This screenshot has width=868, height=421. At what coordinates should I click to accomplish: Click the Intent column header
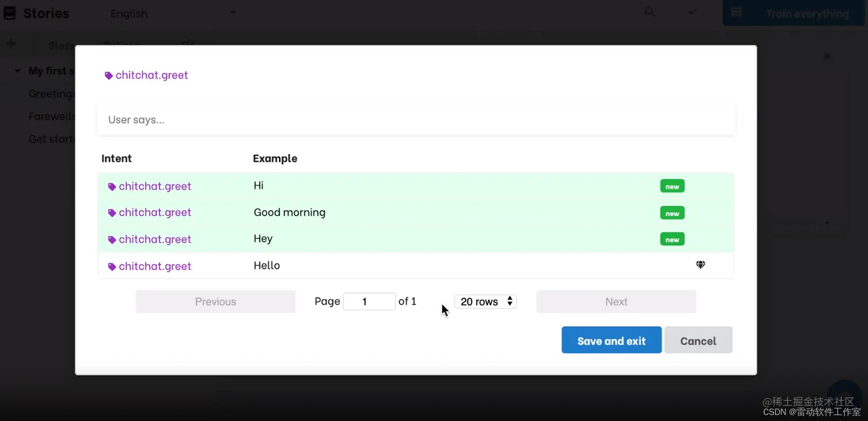[x=117, y=159]
